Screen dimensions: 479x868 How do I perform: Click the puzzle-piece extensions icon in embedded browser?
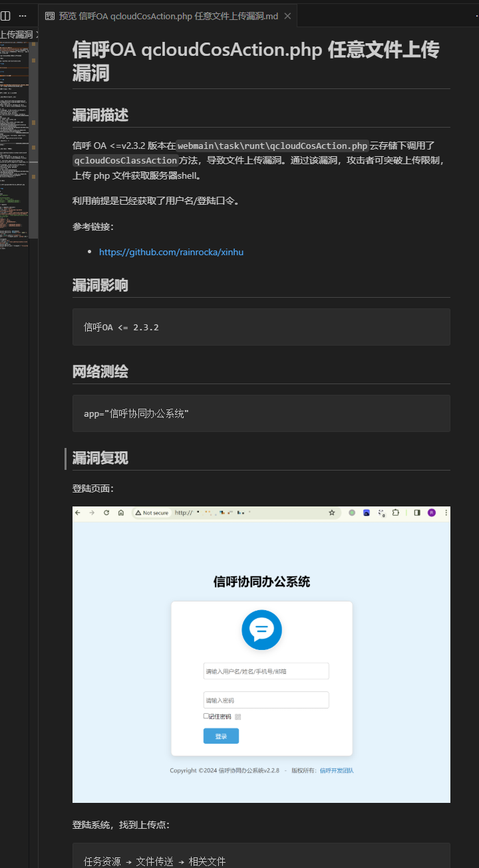(x=397, y=513)
